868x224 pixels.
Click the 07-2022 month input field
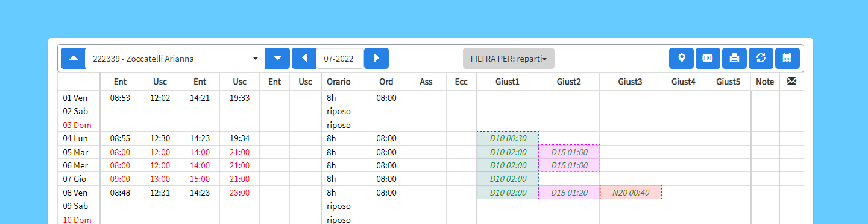[x=340, y=59]
